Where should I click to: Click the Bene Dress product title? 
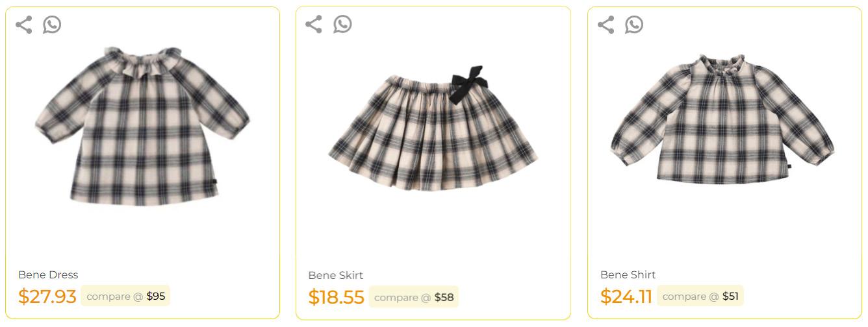(x=48, y=274)
